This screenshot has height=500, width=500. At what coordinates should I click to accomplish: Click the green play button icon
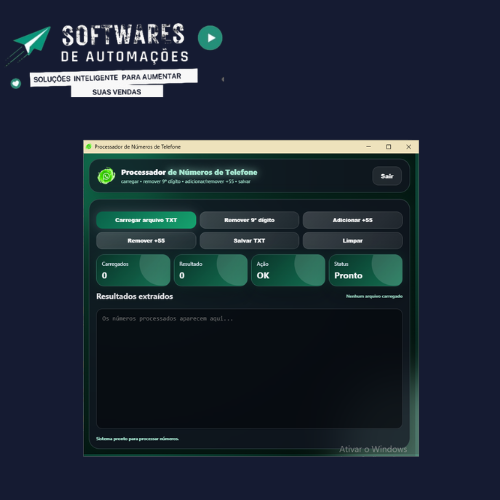(210, 38)
